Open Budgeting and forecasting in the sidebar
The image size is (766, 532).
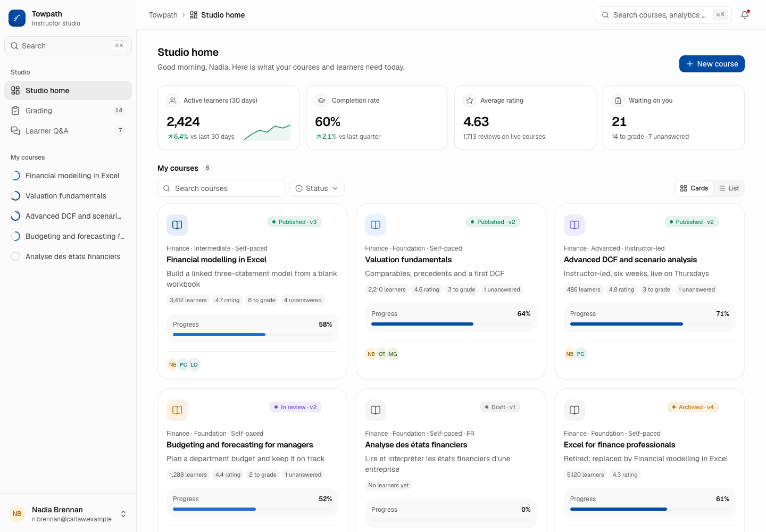(x=68, y=236)
